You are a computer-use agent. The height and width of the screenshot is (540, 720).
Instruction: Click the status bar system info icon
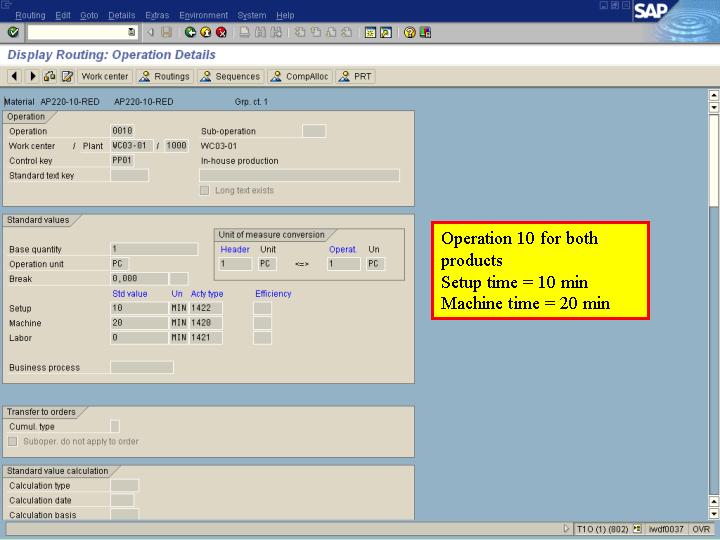(x=637, y=529)
